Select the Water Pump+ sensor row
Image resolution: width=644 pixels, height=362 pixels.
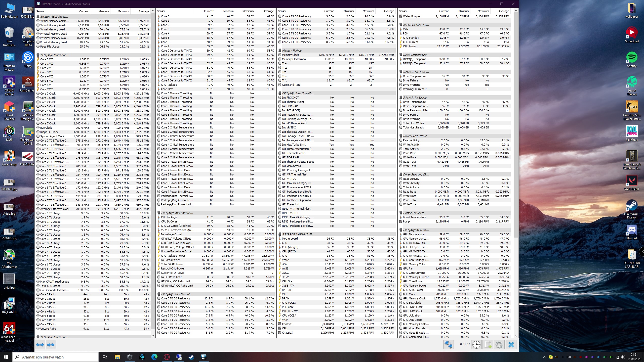(x=455, y=16)
